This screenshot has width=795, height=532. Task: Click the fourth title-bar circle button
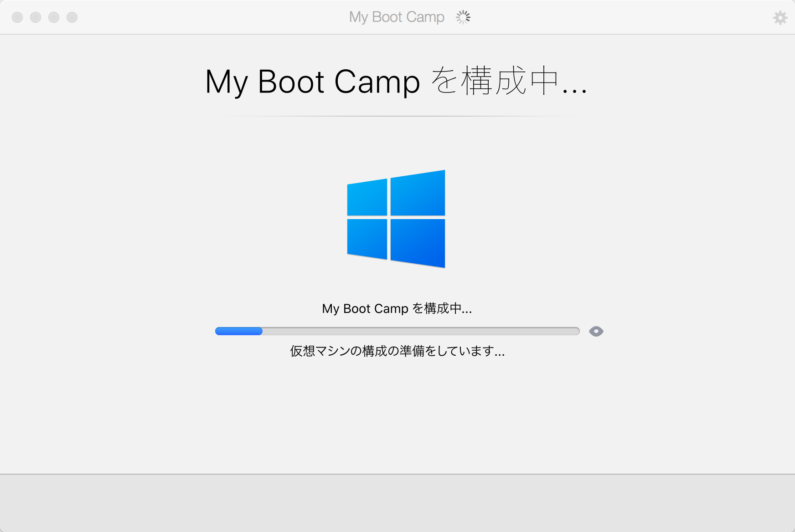coord(72,17)
